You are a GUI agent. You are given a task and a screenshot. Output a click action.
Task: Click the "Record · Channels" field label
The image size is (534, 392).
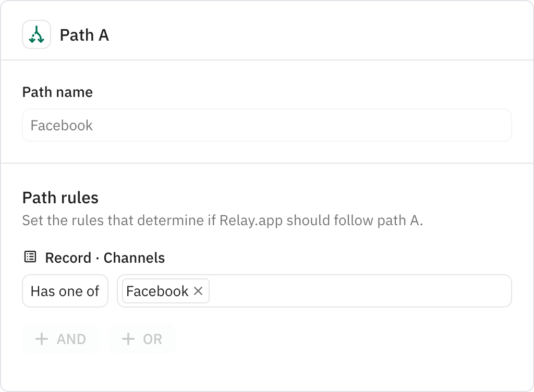pos(104,257)
